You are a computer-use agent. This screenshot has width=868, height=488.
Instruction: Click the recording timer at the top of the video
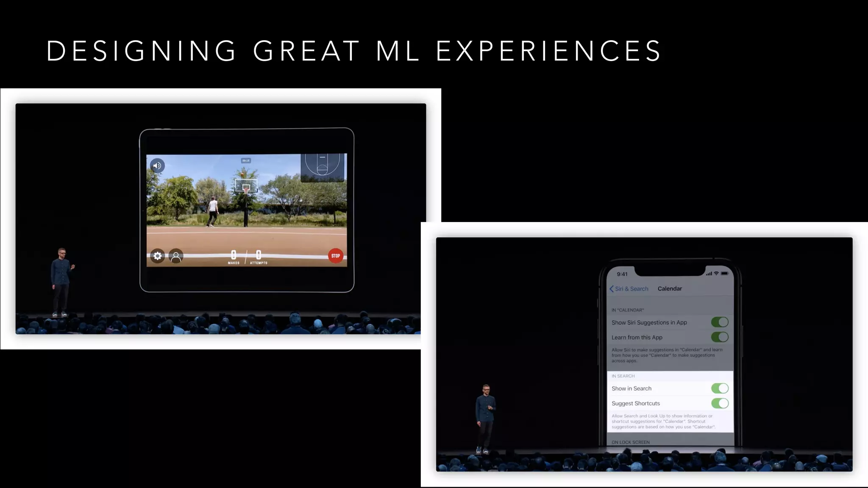coord(246,161)
